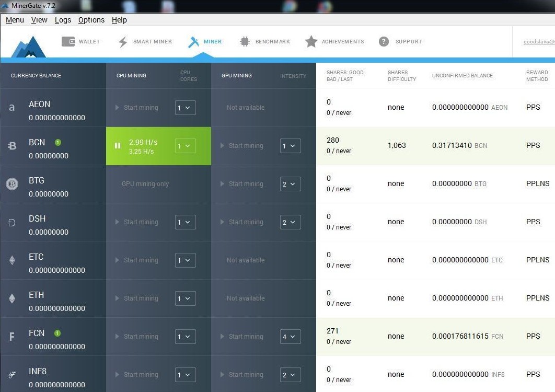Open DSH GPU intensity dropdown
Screen dimensions: 555x392
click(290, 222)
